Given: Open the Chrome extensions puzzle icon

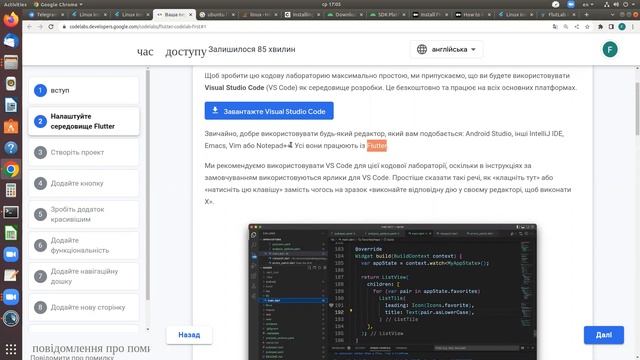Looking at the screenshot, I should [x=600, y=27].
